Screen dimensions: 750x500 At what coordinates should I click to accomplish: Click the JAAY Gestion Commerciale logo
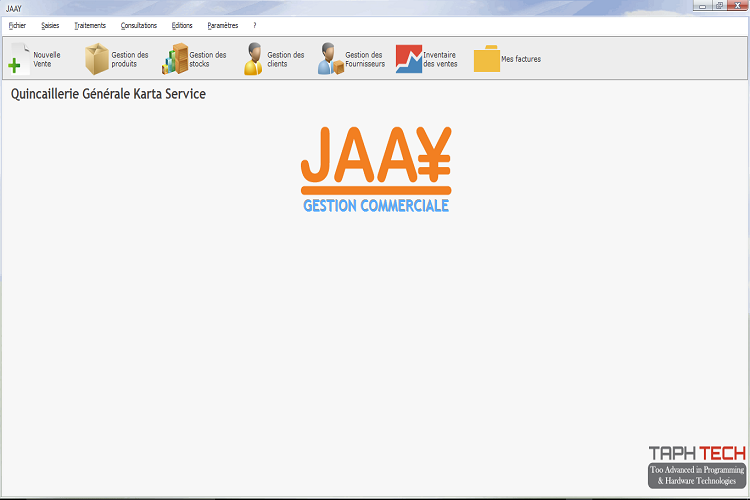pos(376,168)
